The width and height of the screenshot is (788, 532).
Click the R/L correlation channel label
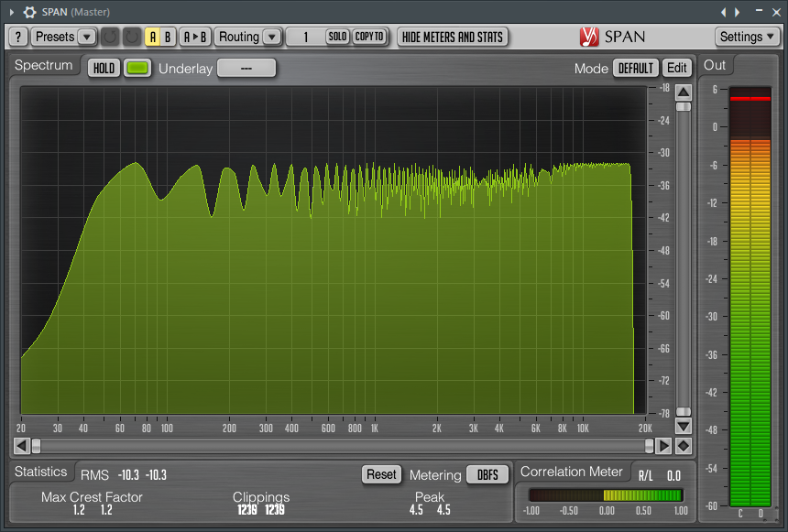click(646, 475)
